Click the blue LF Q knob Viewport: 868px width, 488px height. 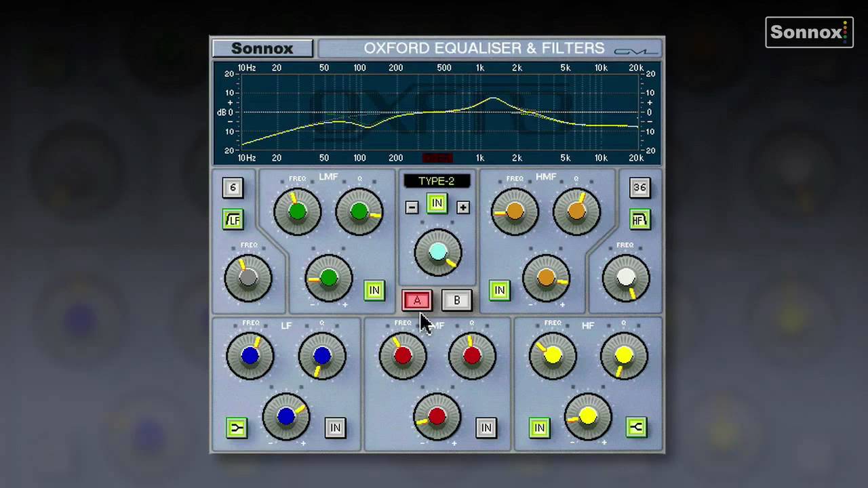pyautogui.click(x=322, y=355)
